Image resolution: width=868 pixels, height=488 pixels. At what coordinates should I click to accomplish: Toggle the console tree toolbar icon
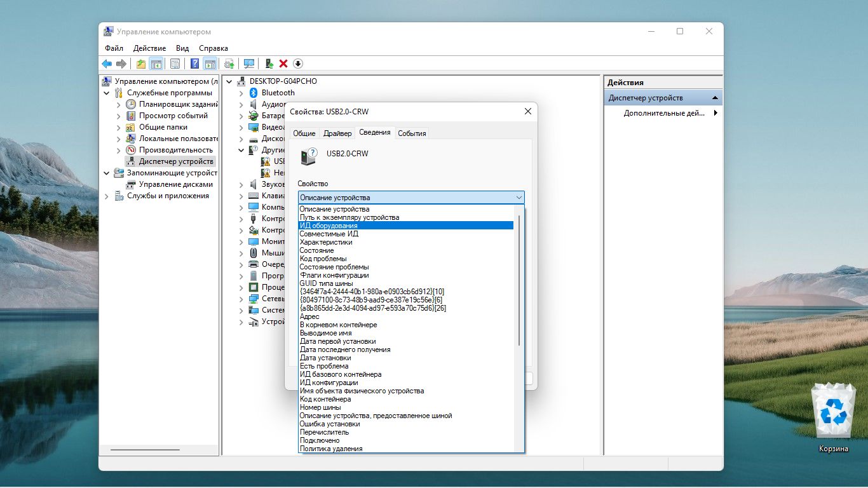pyautogui.click(x=156, y=64)
